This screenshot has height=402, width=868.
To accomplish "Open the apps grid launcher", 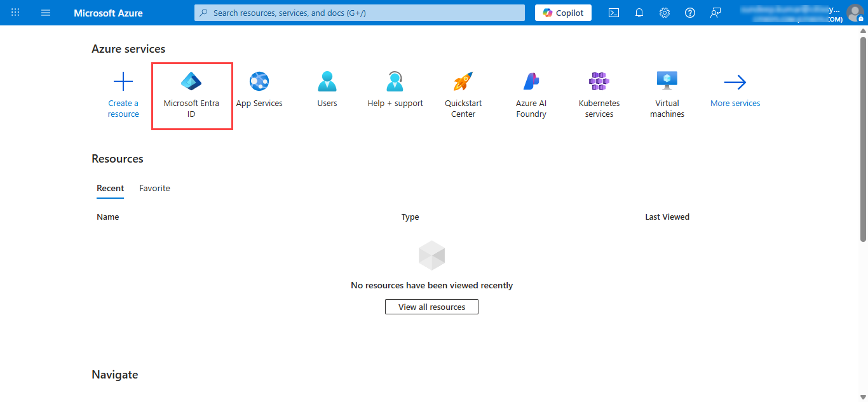I will coord(15,13).
